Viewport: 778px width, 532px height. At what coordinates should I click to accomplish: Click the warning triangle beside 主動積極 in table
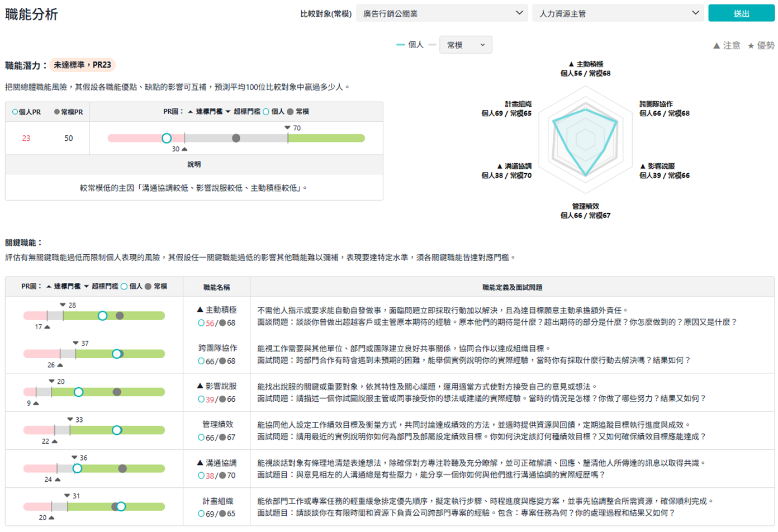200,310
